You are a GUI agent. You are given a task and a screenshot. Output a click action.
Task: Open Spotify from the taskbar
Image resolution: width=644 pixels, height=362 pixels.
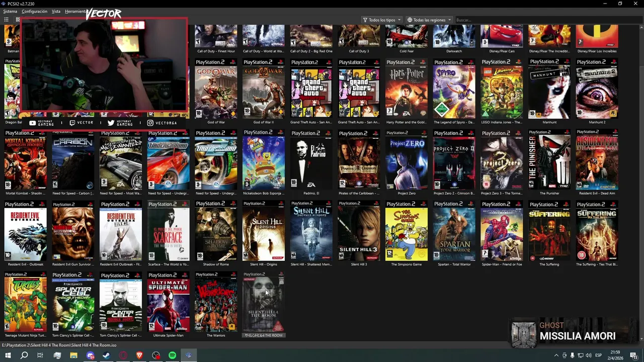click(172, 355)
